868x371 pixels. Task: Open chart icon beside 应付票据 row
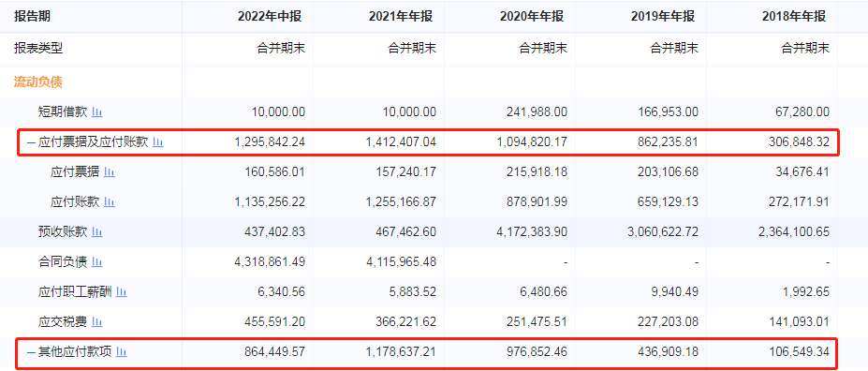point(110,172)
